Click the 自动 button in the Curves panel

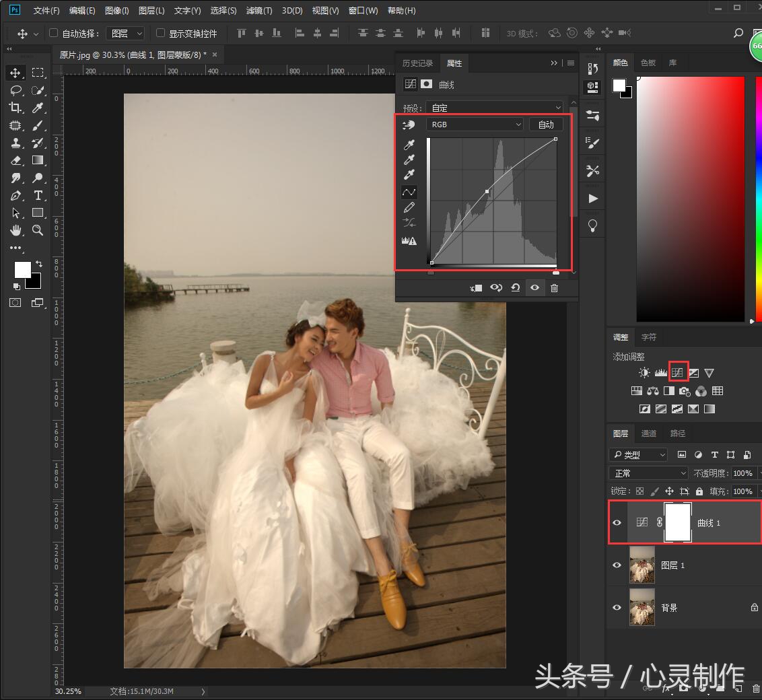tap(546, 124)
